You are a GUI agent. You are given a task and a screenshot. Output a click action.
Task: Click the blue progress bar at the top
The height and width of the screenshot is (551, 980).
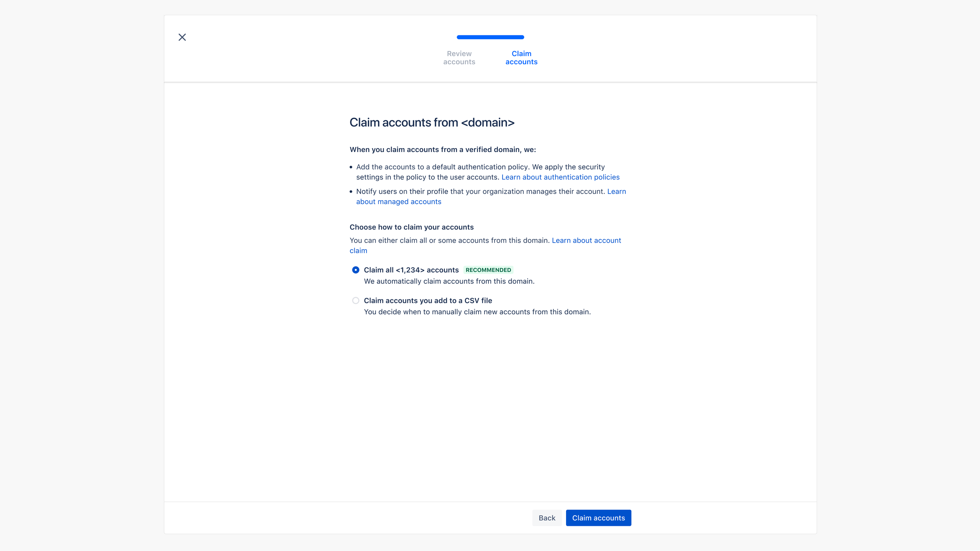(x=490, y=37)
